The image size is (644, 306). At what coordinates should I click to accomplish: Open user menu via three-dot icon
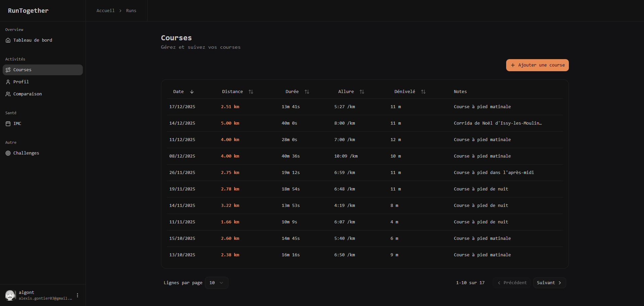point(77,295)
